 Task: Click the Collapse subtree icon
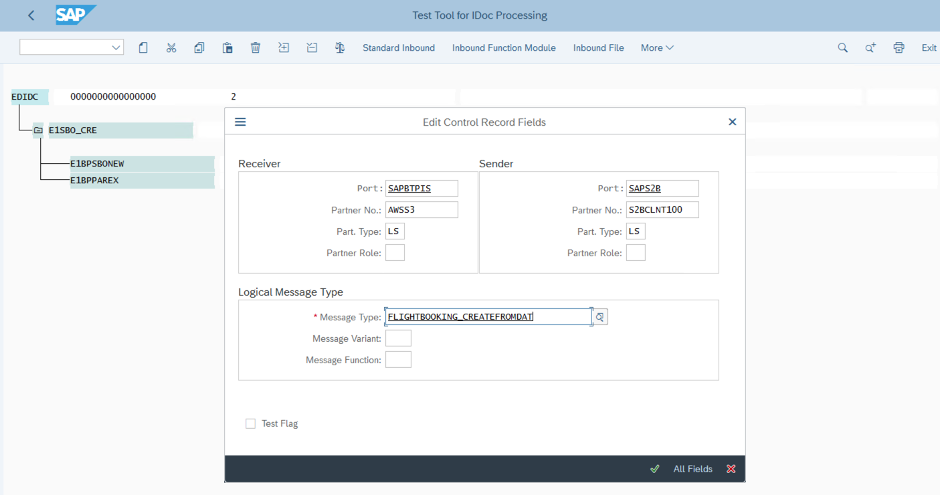pos(311,47)
